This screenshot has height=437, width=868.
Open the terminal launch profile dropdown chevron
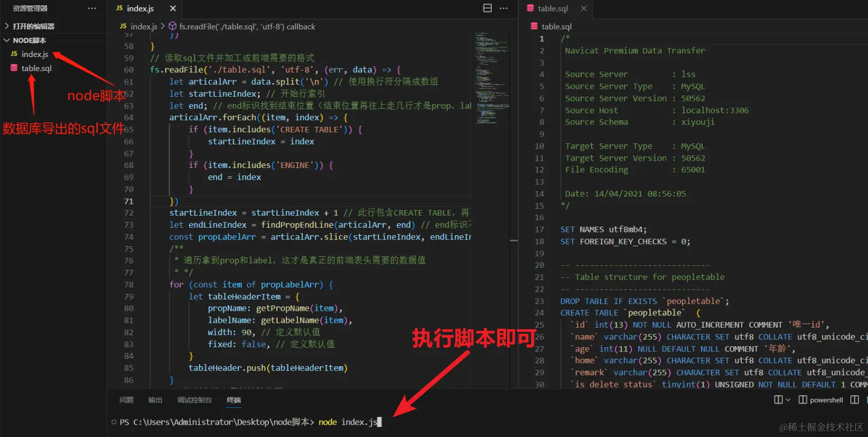[788, 400]
